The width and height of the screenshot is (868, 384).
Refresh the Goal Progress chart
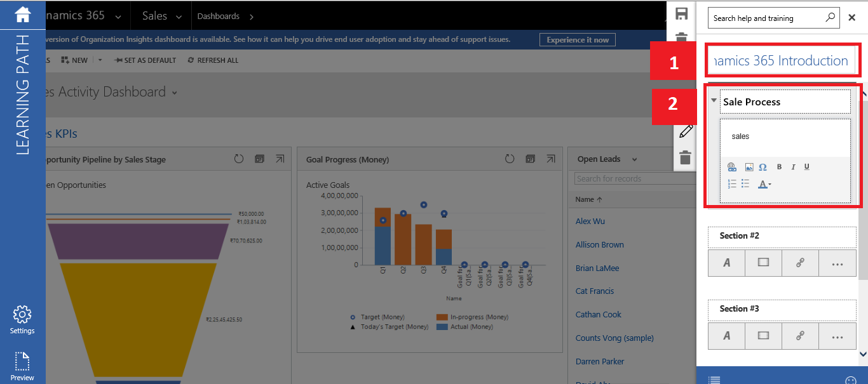510,159
